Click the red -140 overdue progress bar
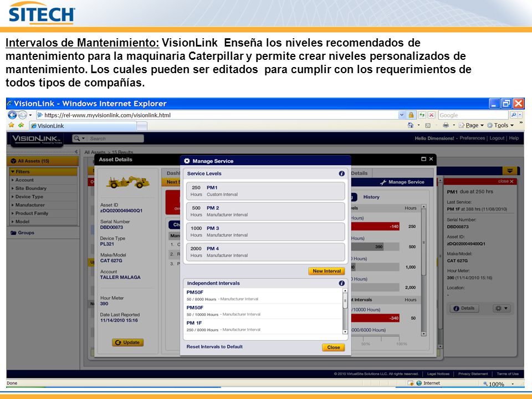 [375, 226]
